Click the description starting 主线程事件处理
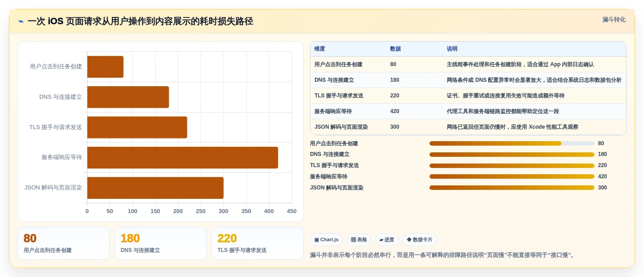Screen dimensions: 644x277 click(x=520, y=64)
